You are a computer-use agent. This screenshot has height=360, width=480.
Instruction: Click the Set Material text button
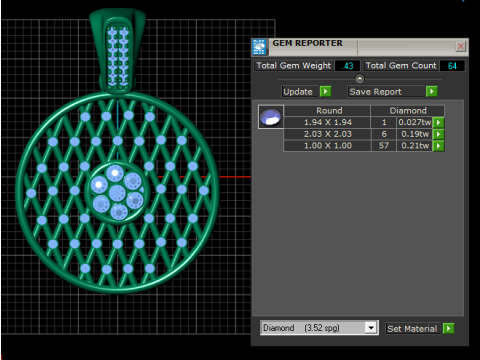coord(412,329)
